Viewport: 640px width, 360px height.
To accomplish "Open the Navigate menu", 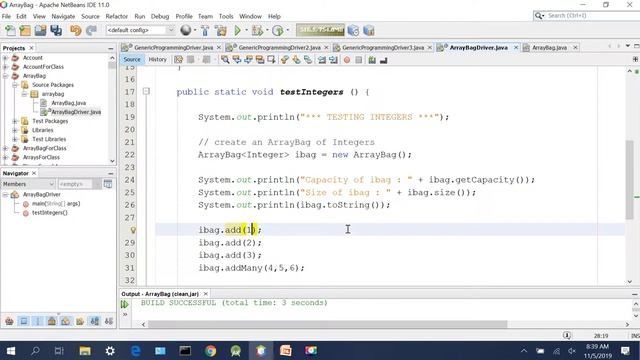I will coord(63,16).
